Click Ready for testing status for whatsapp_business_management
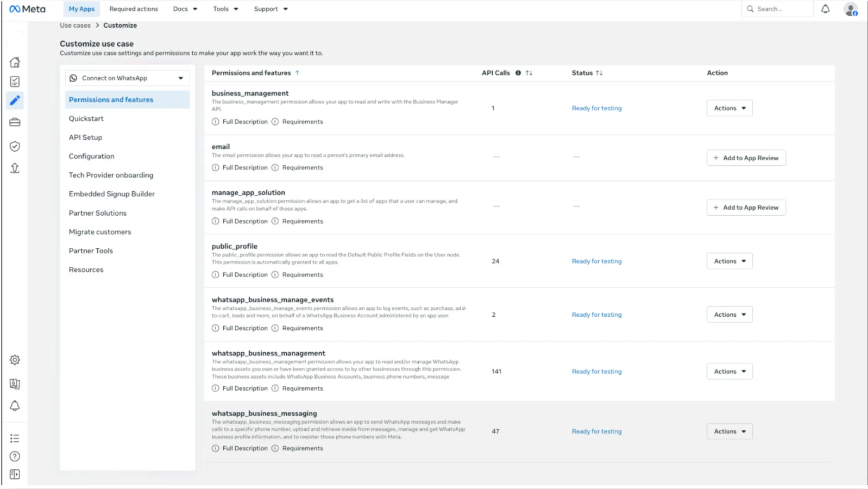The image size is (868, 489). point(596,372)
